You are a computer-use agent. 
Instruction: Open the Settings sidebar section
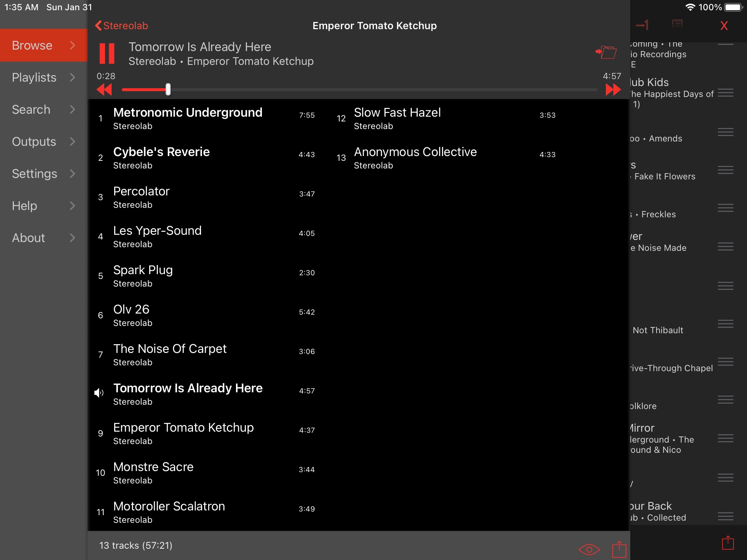[x=44, y=174]
